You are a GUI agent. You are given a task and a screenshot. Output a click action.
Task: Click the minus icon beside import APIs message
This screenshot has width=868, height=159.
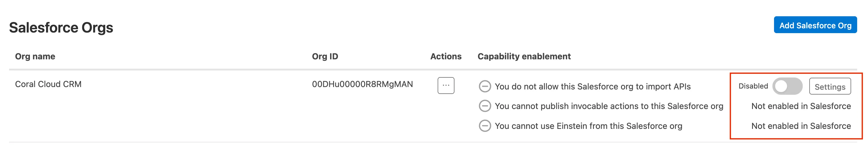coord(485,86)
